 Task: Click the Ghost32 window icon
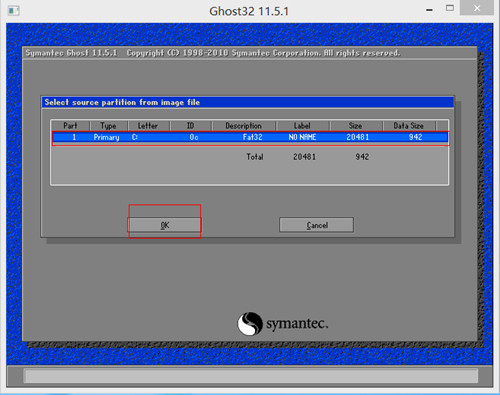[14, 11]
